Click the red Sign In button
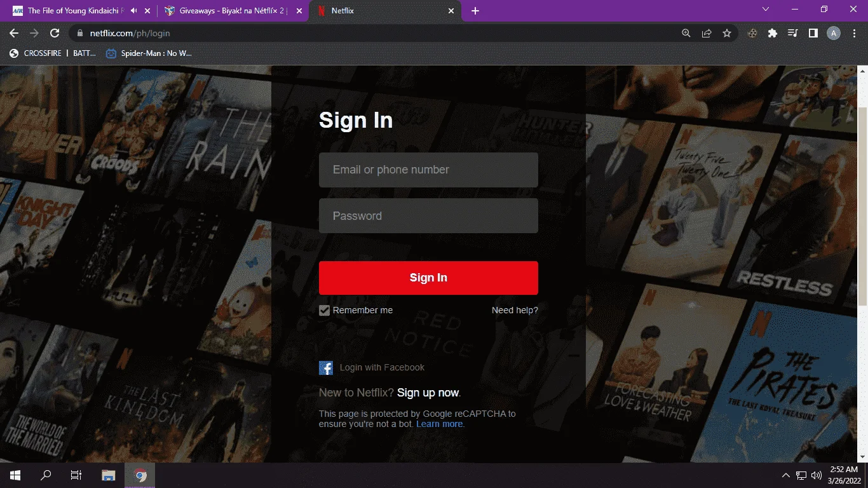Screen dimensions: 868x488 click(x=428, y=278)
